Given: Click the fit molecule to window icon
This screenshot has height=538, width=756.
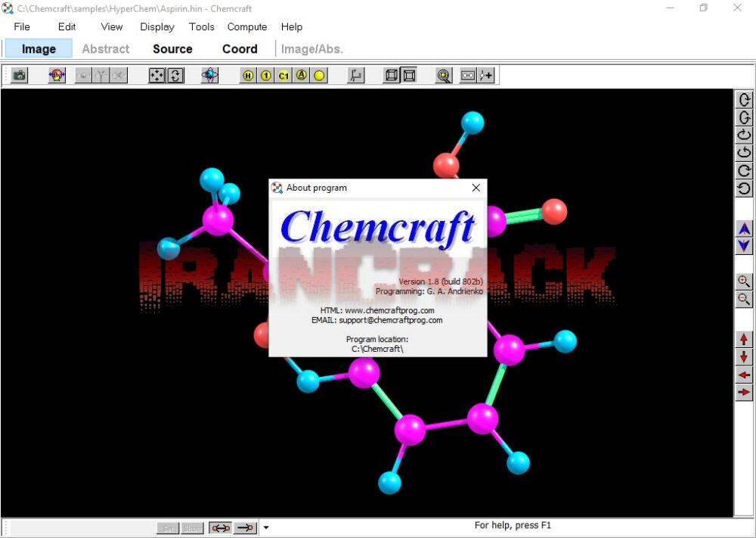Looking at the screenshot, I should 156,76.
